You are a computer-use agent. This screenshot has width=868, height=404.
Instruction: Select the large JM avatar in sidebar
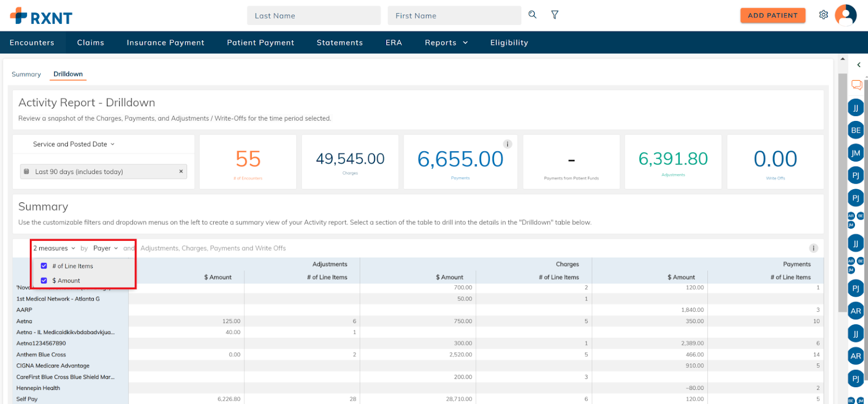point(856,153)
